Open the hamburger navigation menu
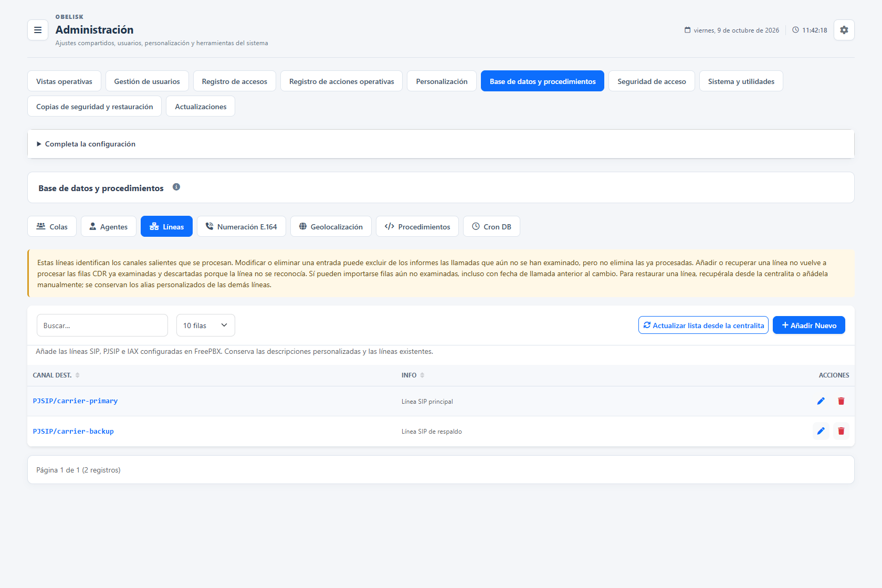The height and width of the screenshot is (588, 882). 38,30
